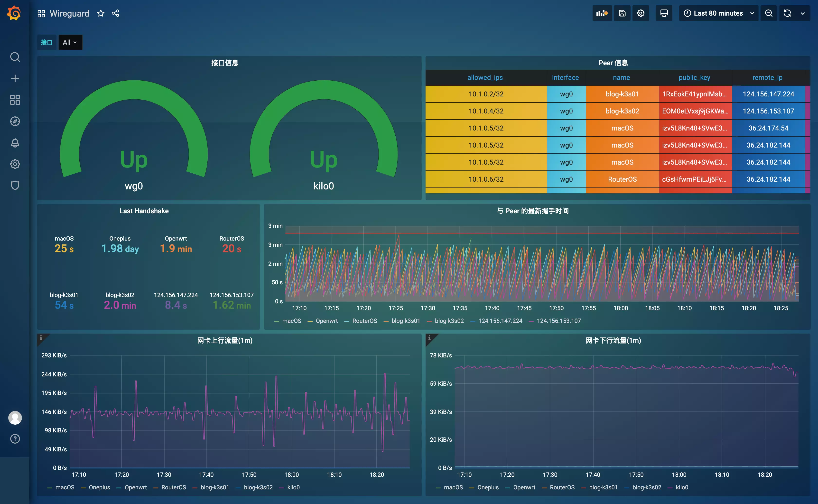
Task: Click the blog-k3s02 name cell in table
Action: click(622, 111)
